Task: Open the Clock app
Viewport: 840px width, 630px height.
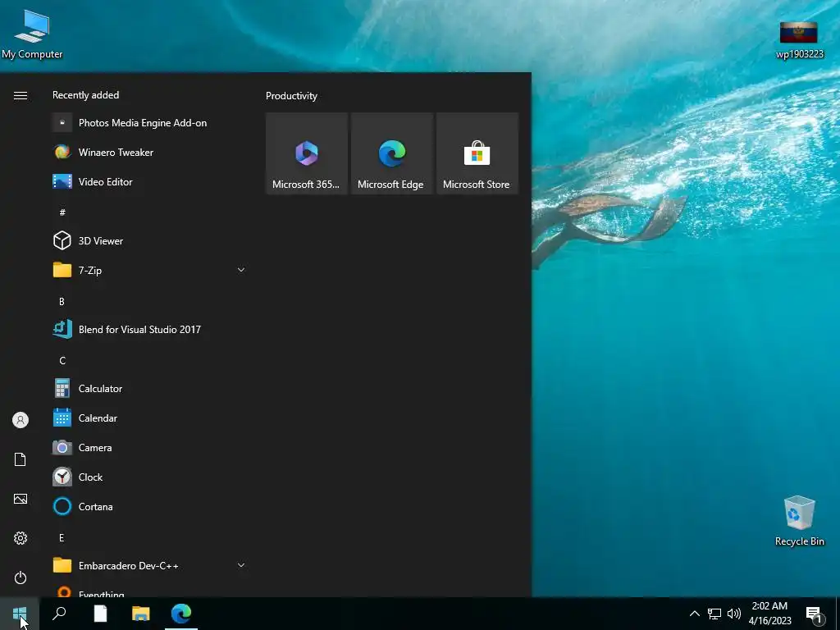Action: click(x=150, y=477)
